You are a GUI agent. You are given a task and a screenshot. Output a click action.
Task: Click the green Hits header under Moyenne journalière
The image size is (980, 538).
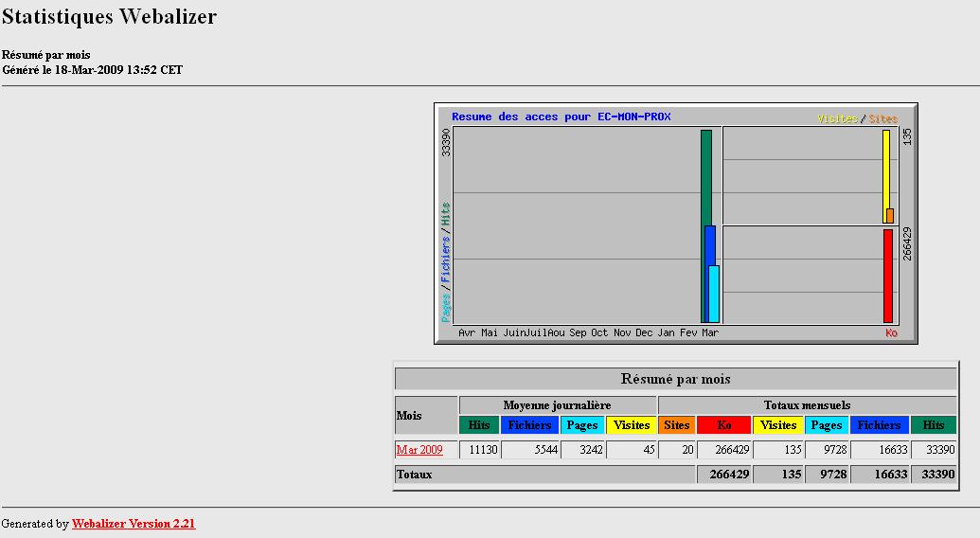[479, 425]
